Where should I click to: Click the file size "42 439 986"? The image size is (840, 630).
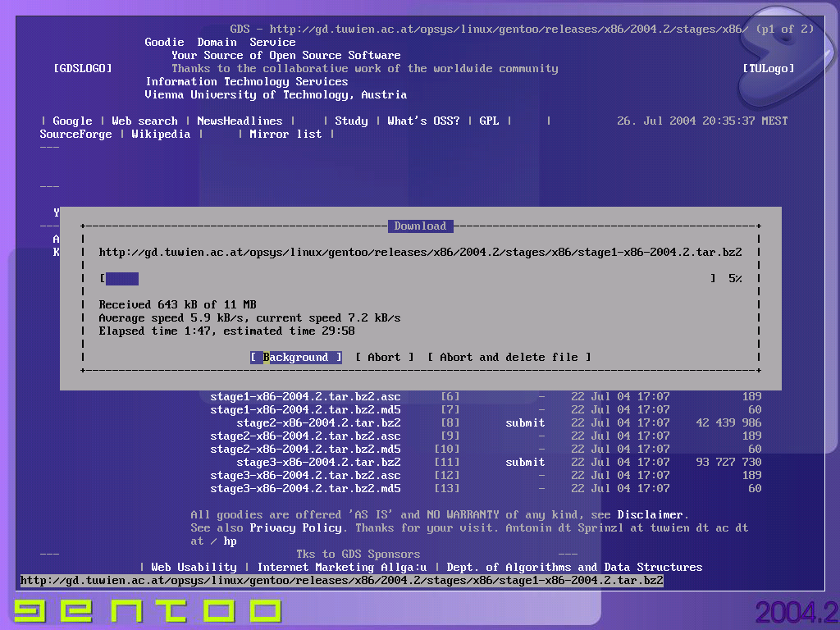[x=728, y=423]
